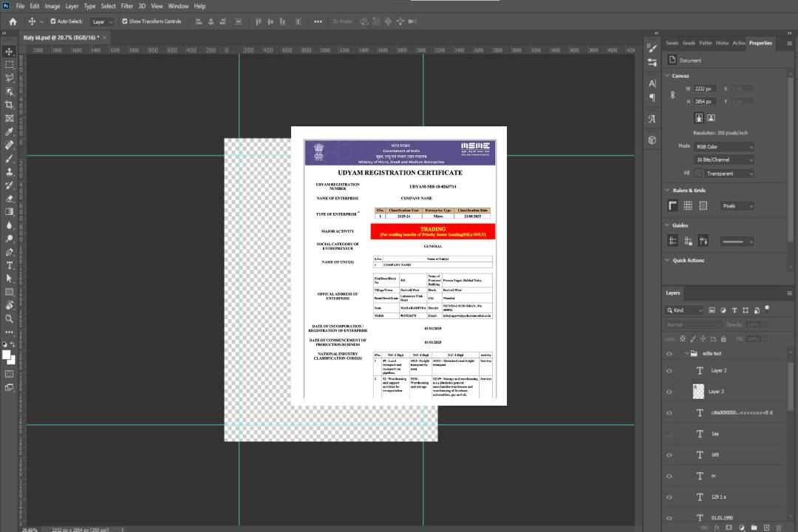The width and height of the screenshot is (798, 532).
Task: Show the hidden '1se' layer
Action: pyautogui.click(x=669, y=434)
